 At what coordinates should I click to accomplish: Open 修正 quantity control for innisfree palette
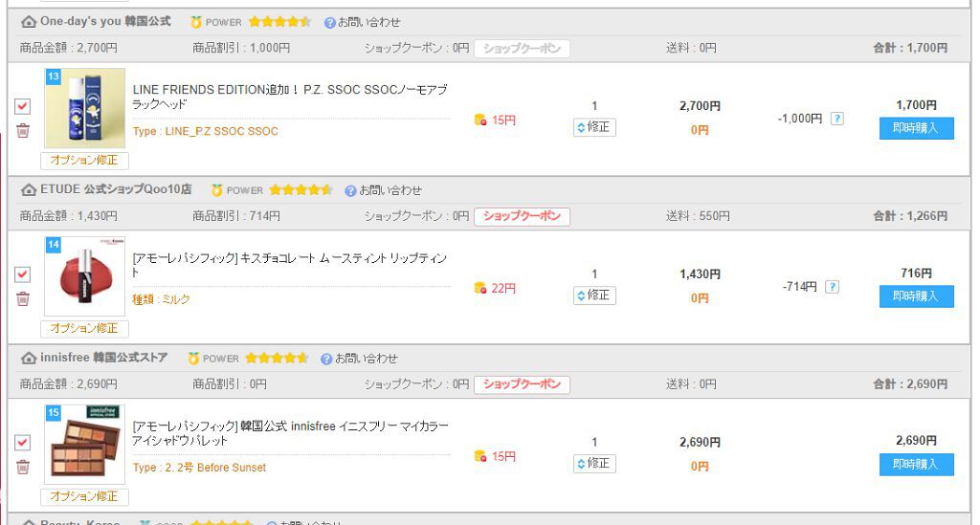click(594, 464)
